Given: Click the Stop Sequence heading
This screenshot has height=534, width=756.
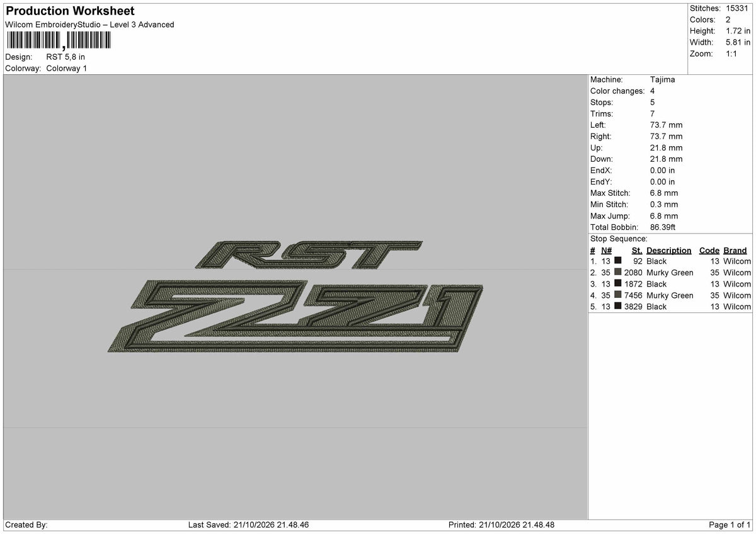Looking at the screenshot, I should pos(619,239).
